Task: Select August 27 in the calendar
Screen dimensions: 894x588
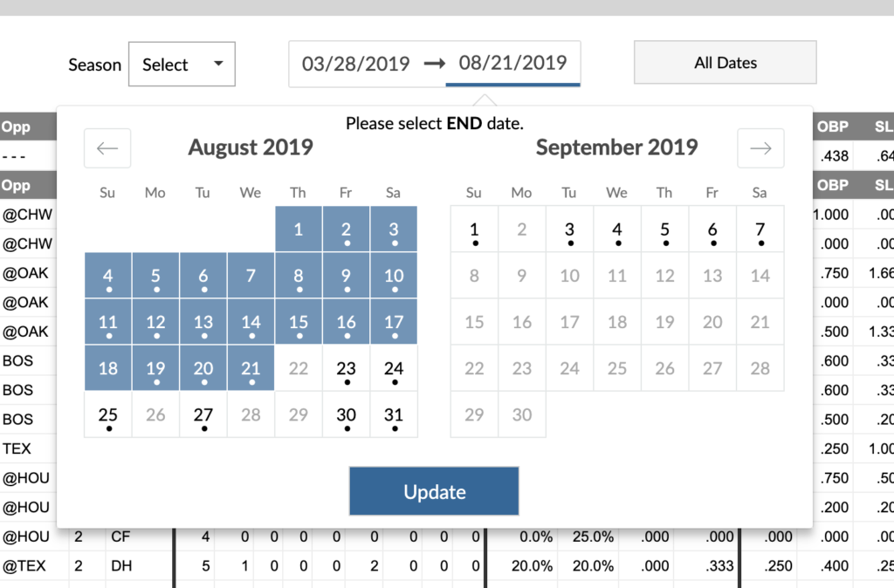Action: [203, 414]
